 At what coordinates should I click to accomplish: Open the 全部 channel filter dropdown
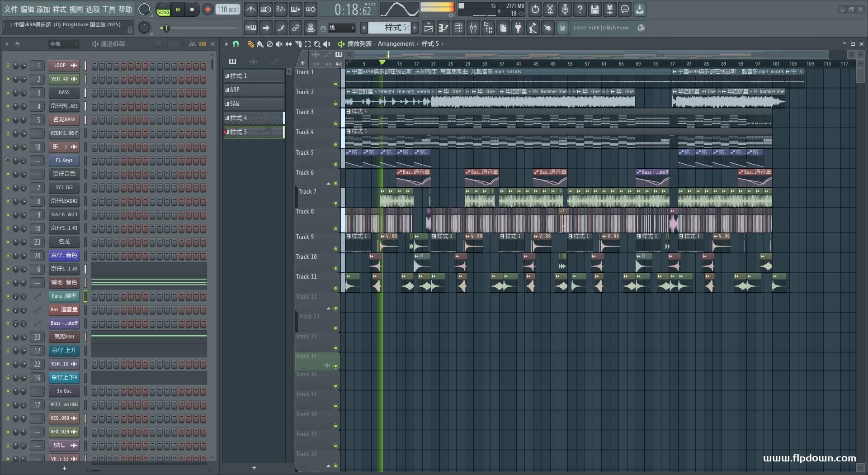pos(63,44)
